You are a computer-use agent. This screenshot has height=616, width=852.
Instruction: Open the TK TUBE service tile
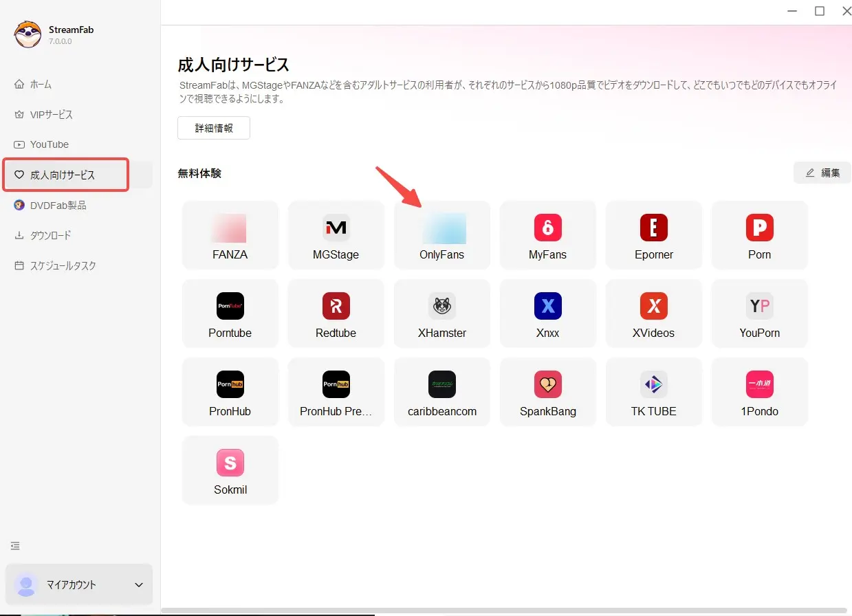(654, 392)
